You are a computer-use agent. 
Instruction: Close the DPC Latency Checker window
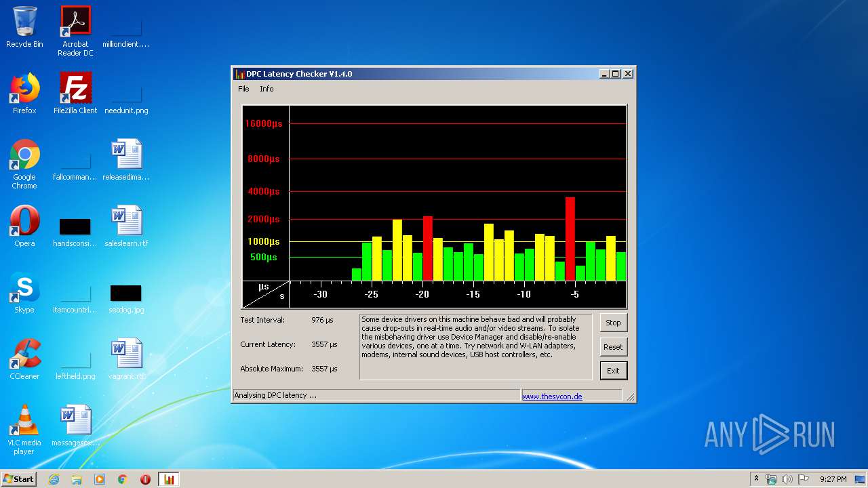628,74
